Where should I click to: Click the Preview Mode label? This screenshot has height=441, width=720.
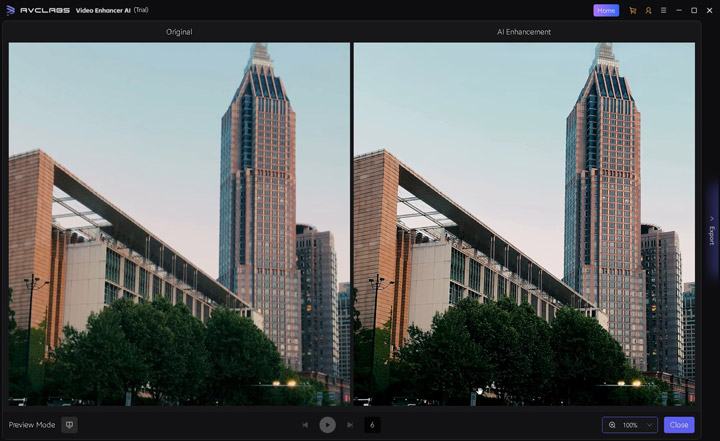pos(32,425)
